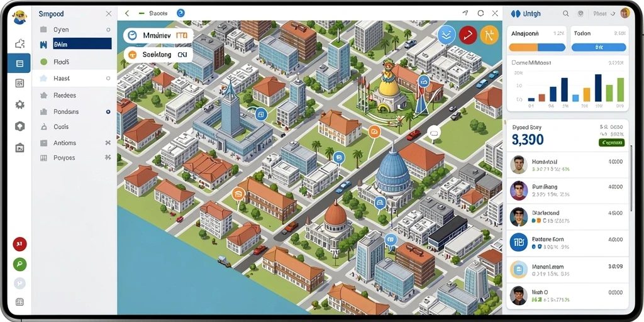Toggle the radio dot next to Haast

(108, 78)
